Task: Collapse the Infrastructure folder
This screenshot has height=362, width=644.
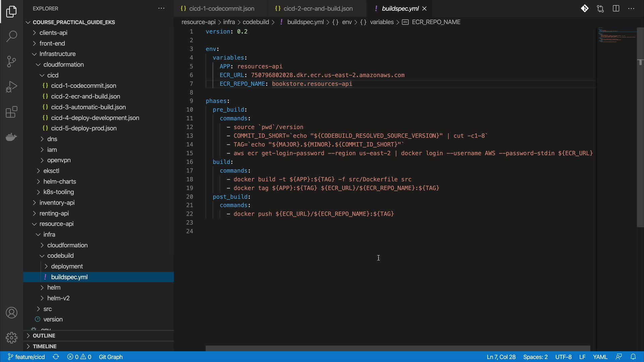Action: coord(57,54)
